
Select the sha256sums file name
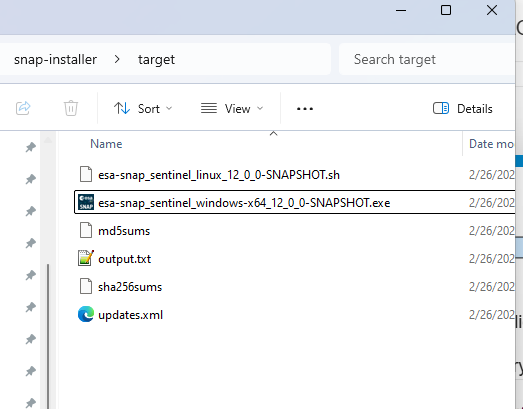pyautogui.click(x=130, y=287)
